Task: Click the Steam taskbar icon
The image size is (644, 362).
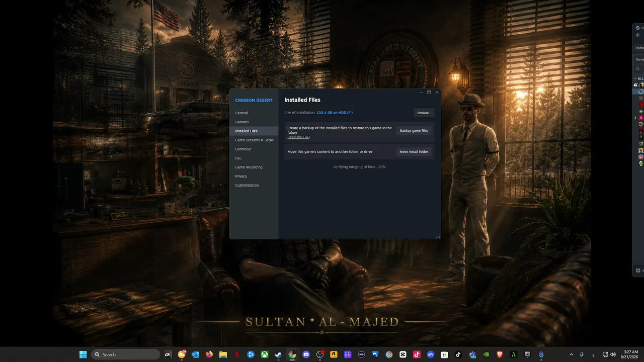Action: (278, 354)
